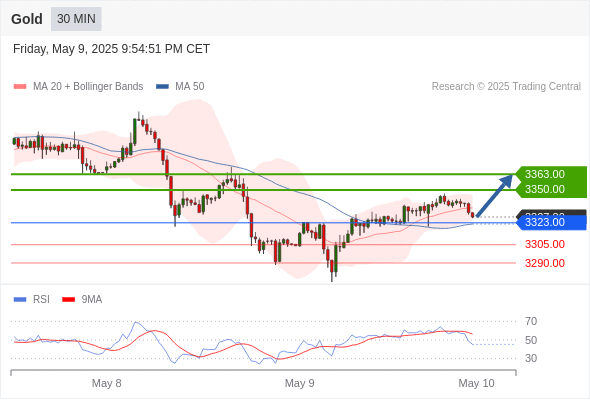This screenshot has height=400, width=590.
Task: Click the Gold chart title
Action: coord(27,19)
